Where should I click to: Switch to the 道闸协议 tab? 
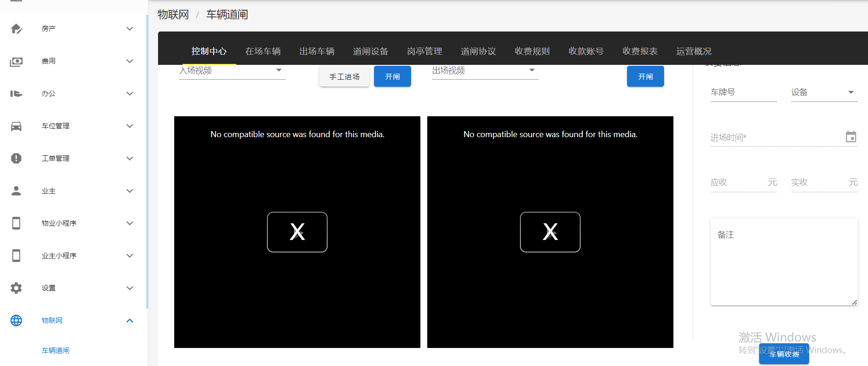[478, 51]
